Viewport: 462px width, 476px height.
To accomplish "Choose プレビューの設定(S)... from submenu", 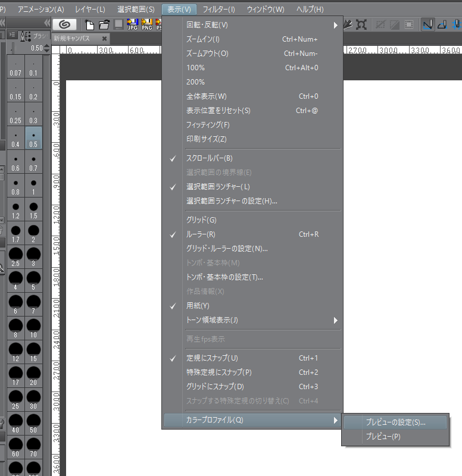I will coord(395,422).
